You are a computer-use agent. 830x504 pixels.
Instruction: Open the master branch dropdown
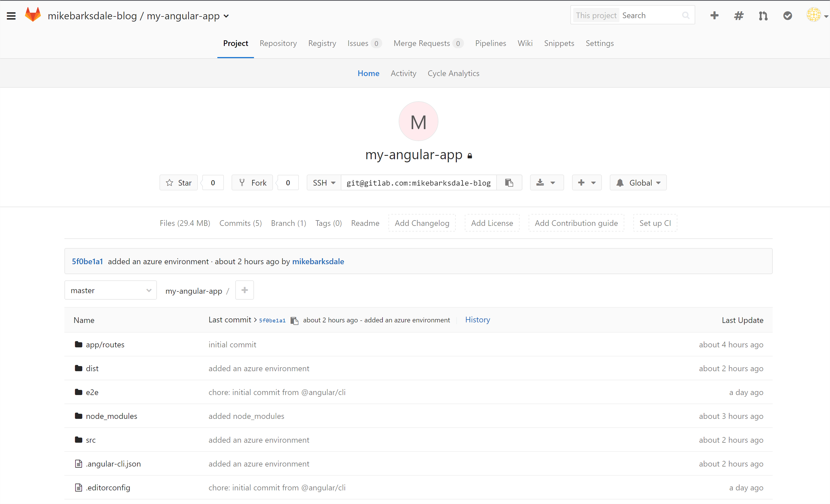(x=110, y=290)
